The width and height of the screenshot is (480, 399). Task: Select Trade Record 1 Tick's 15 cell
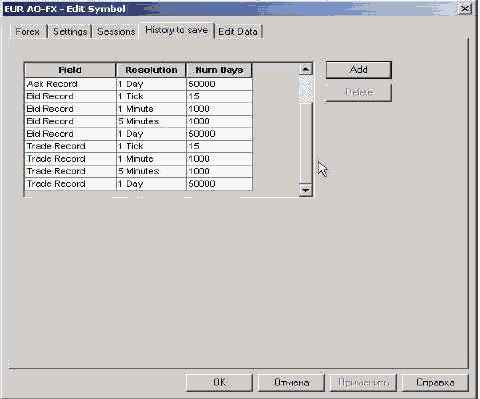[x=219, y=146]
